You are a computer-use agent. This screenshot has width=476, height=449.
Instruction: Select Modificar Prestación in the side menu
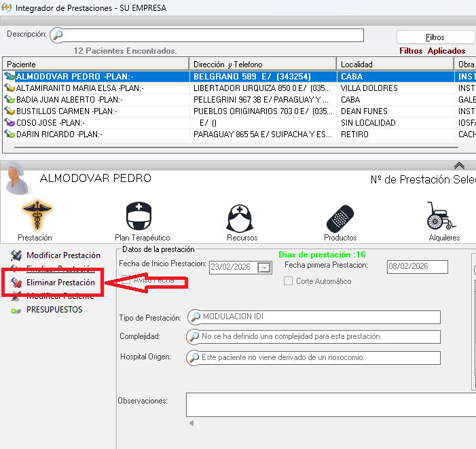(62, 255)
